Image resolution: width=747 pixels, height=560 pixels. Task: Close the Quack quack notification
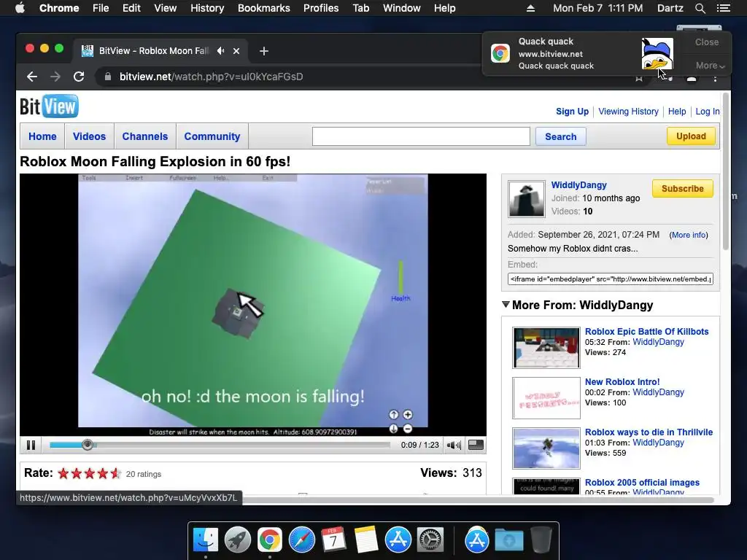(x=706, y=42)
